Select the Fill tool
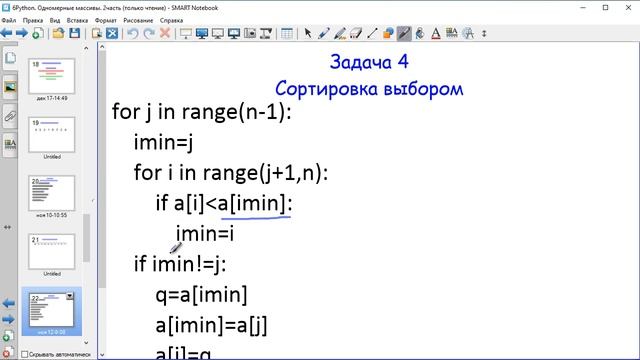The height and width of the screenshot is (360, 640). point(420,33)
